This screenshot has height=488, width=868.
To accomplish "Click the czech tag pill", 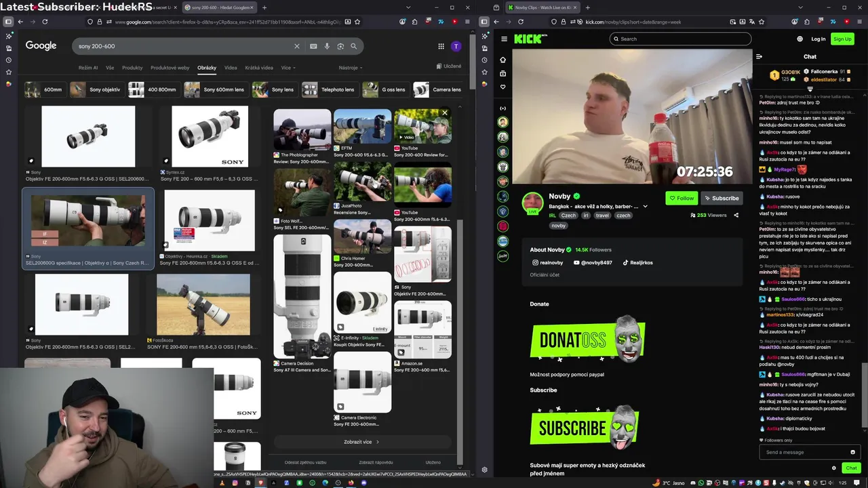I will coord(623,216).
